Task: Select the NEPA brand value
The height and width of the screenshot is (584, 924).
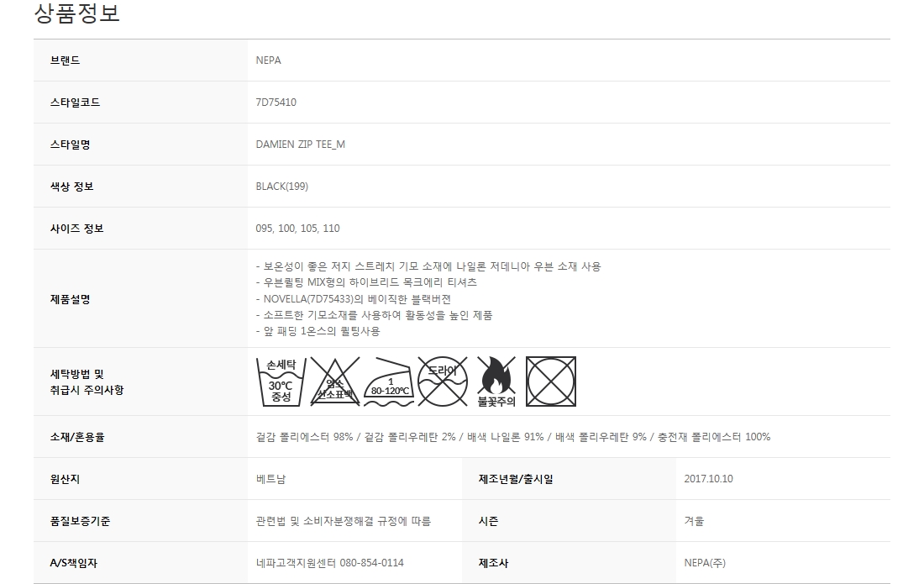Action: [x=268, y=61]
